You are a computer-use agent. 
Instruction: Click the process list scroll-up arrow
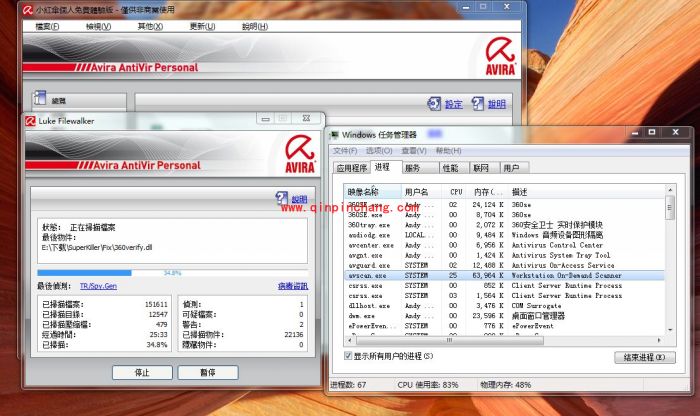tap(670, 190)
